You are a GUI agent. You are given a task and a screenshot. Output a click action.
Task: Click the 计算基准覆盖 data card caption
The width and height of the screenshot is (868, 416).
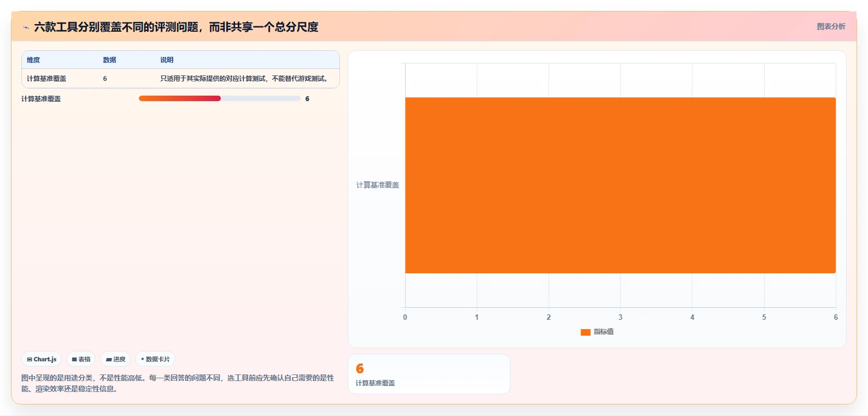click(376, 383)
